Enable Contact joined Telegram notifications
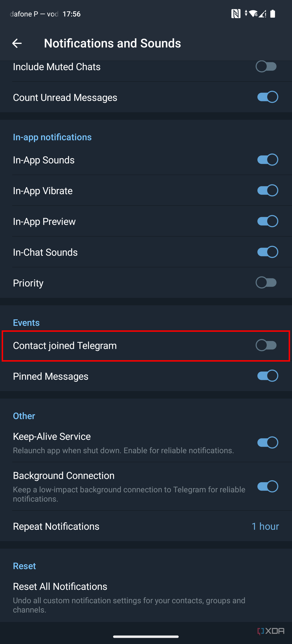 click(266, 345)
